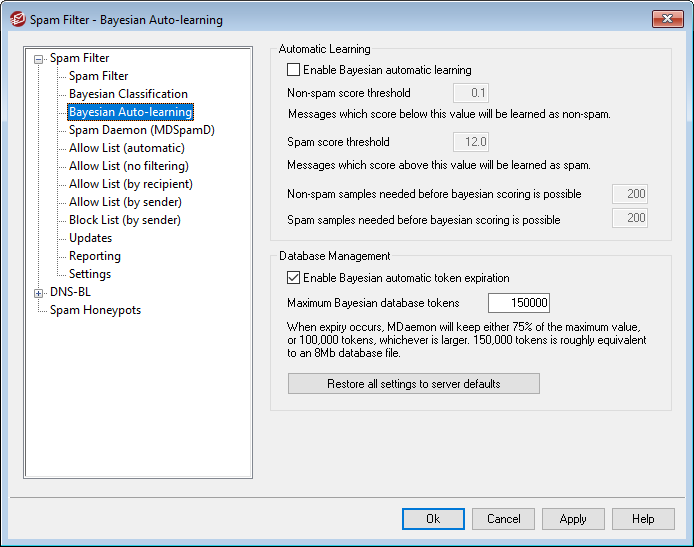This screenshot has height=547, width=694.
Task: Toggle Bayesian automatic token expiration
Action: click(x=293, y=278)
